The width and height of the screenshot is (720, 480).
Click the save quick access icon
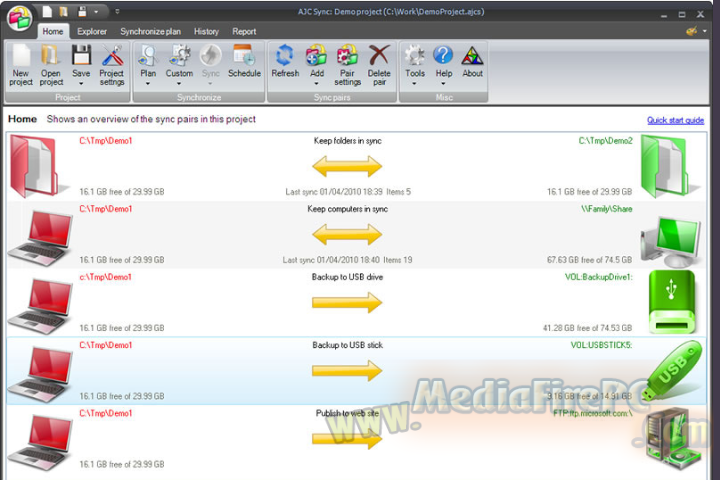(x=82, y=11)
